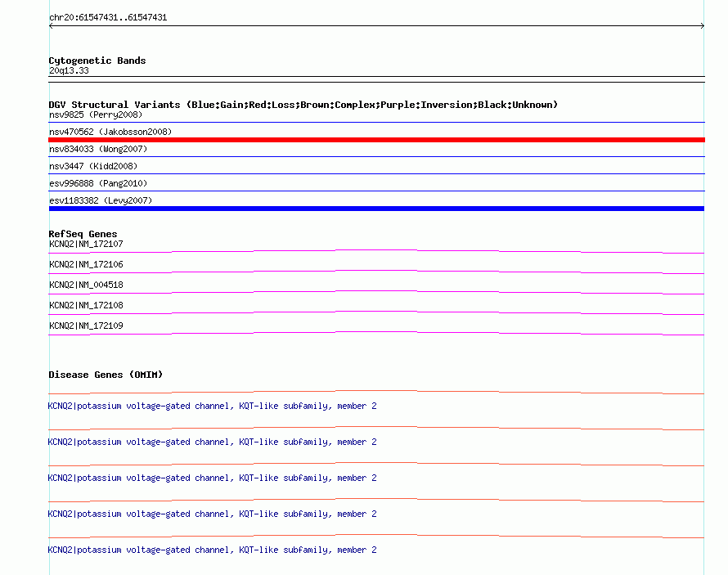Open the fourth KCNQ2 potassium channel OMIM link

212,514
